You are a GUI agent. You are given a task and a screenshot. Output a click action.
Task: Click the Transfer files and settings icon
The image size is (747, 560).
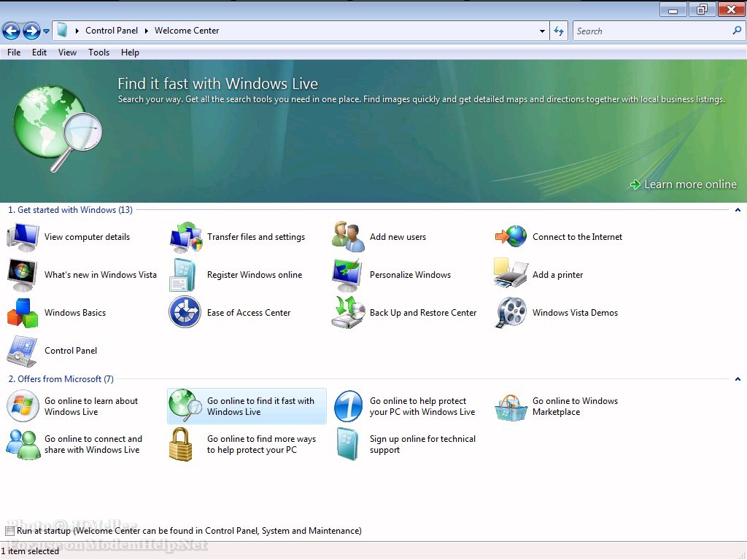[x=185, y=237]
